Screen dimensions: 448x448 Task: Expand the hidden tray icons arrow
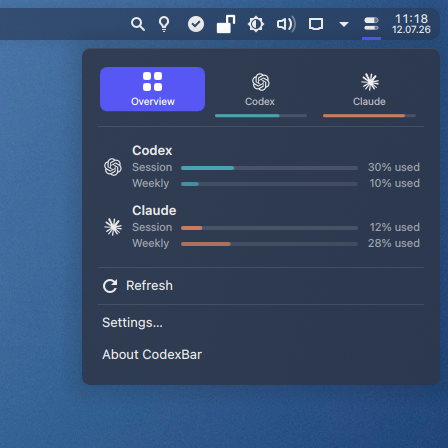344,24
